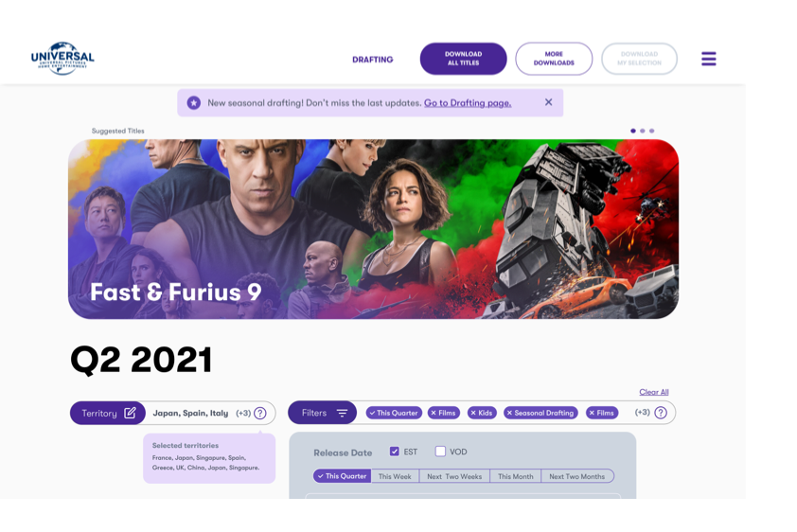Expand the +3 more territories indicator
The width and height of the screenshot is (797, 532).
tap(243, 413)
